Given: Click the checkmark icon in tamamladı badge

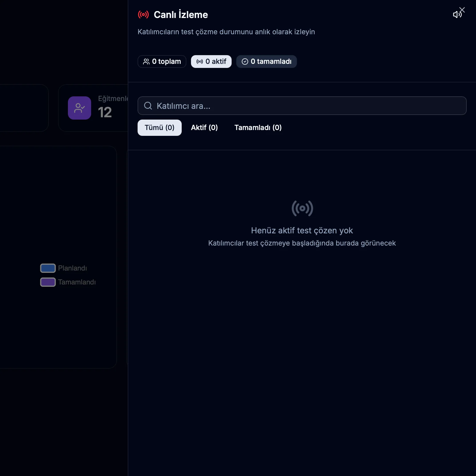Looking at the screenshot, I should 245,62.
